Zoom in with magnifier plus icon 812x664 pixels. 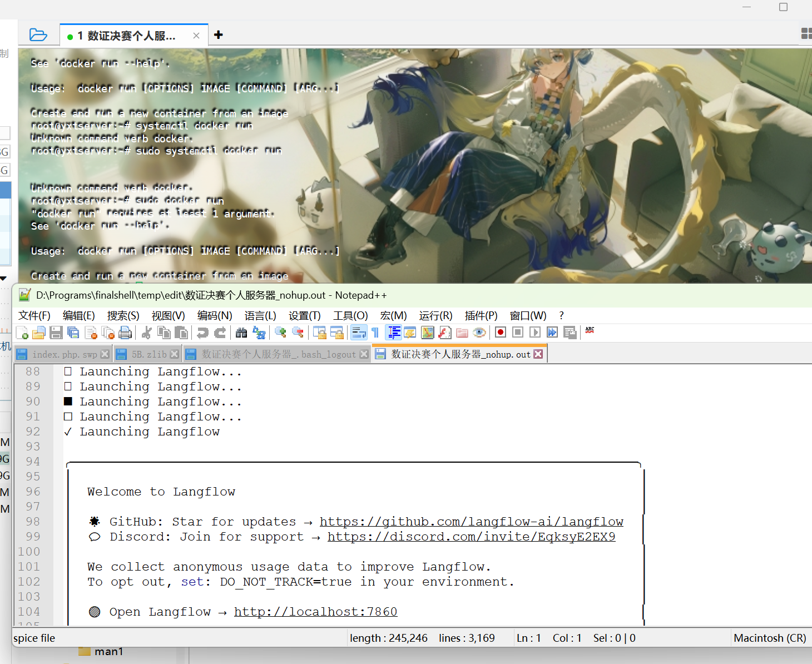coord(280,333)
